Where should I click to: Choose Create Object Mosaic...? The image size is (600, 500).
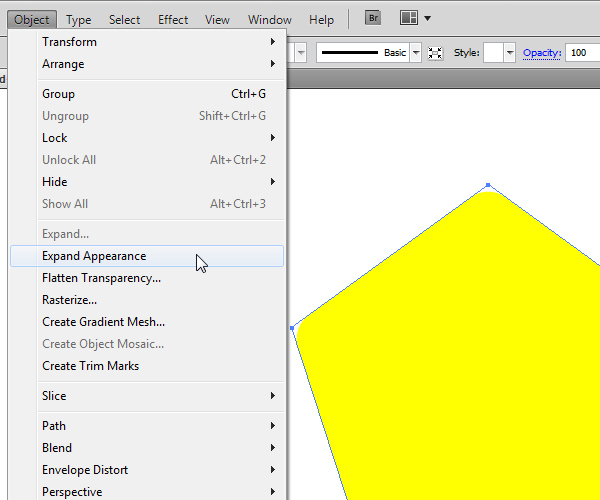pos(147,344)
